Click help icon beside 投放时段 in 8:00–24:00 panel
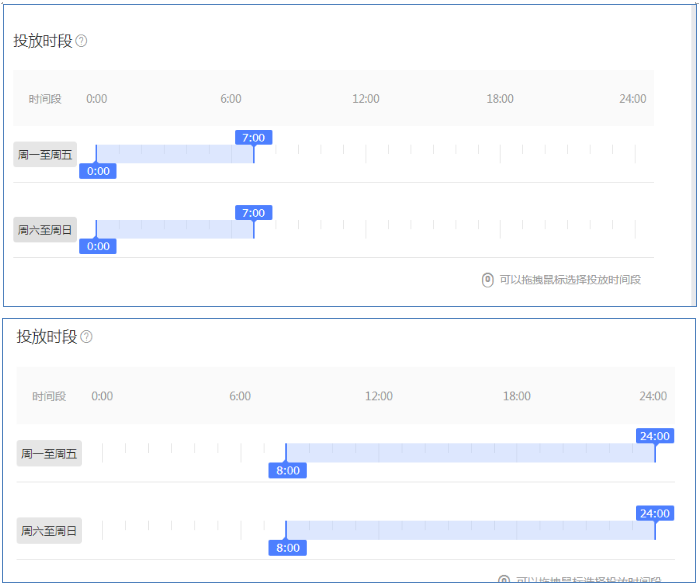The width and height of the screenshot is (699, 585). click(x=86, y=337)
